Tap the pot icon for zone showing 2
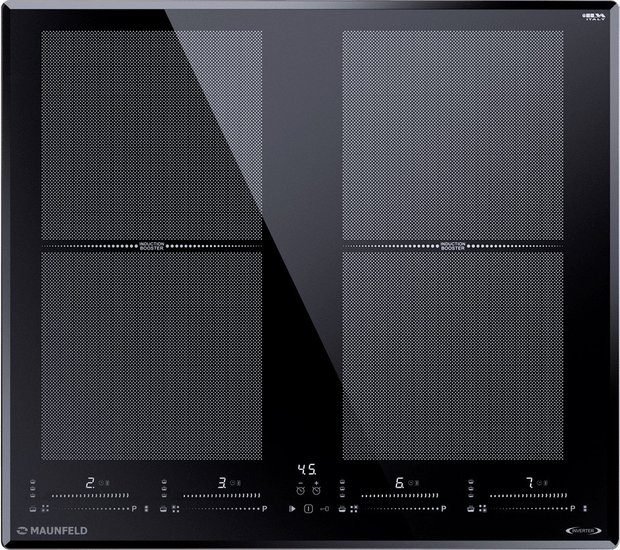Screen dimensions: 620x550 (x=33, y=509)
